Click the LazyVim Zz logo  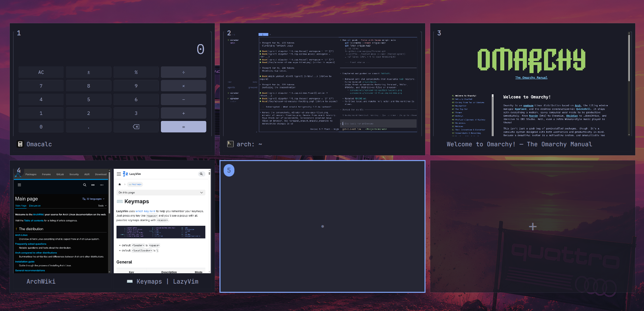tap(125, 174)
